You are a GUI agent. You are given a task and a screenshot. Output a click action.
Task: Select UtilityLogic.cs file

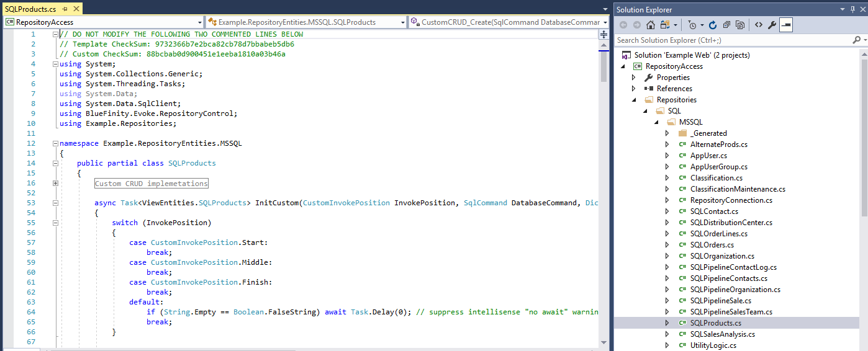713,345
